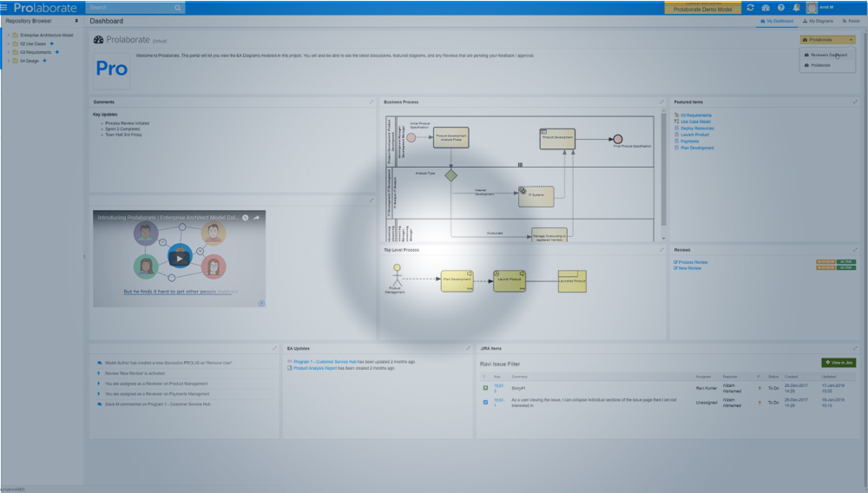Maximize the Top Level Process widget
This screenshot has width=868, height=493.
tap(661, 250)
